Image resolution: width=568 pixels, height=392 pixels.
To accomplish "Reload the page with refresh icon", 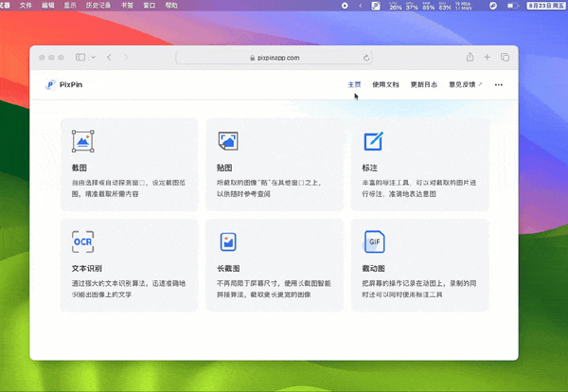I will [366, 58].
